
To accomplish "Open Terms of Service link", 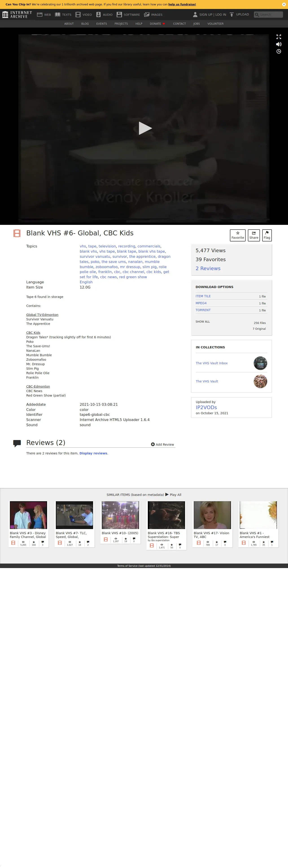I will tap(144, 566).
